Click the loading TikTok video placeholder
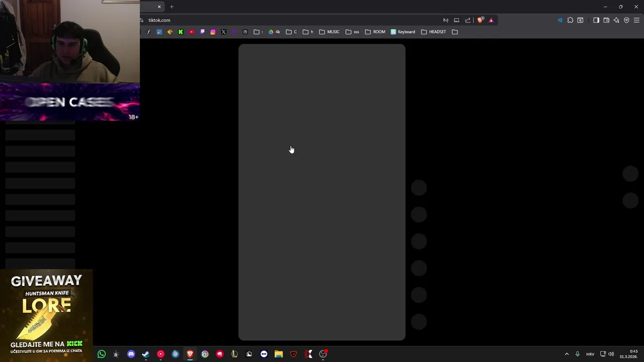The image size is (644, 362). [x=322, y=192]
